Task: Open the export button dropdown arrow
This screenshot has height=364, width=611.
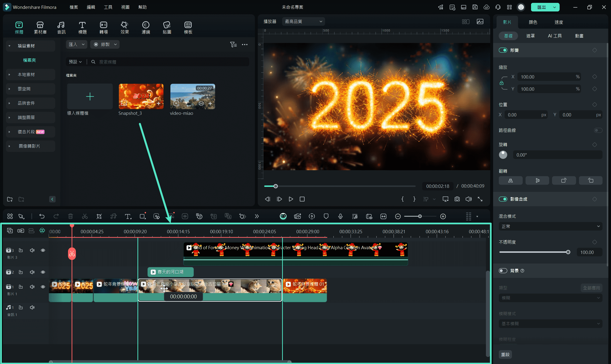Action: click(x=555, y=7)
